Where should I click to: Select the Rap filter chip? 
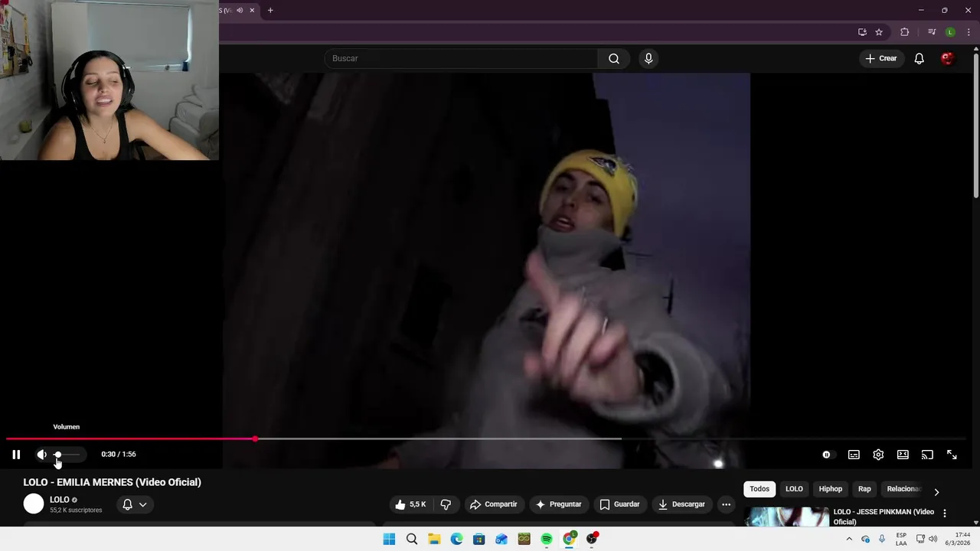pos(864,489)
